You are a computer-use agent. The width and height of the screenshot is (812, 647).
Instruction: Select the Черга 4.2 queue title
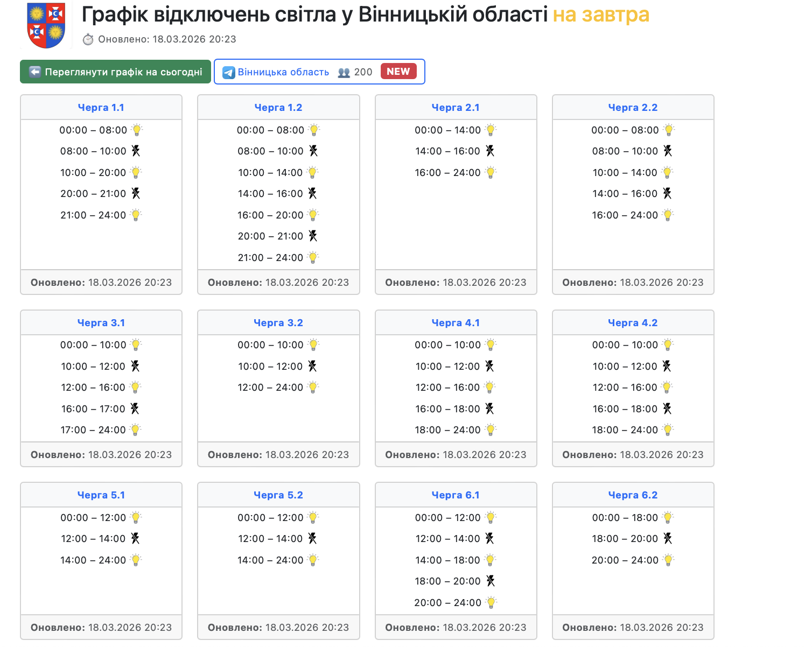click(x=633, y=323)
